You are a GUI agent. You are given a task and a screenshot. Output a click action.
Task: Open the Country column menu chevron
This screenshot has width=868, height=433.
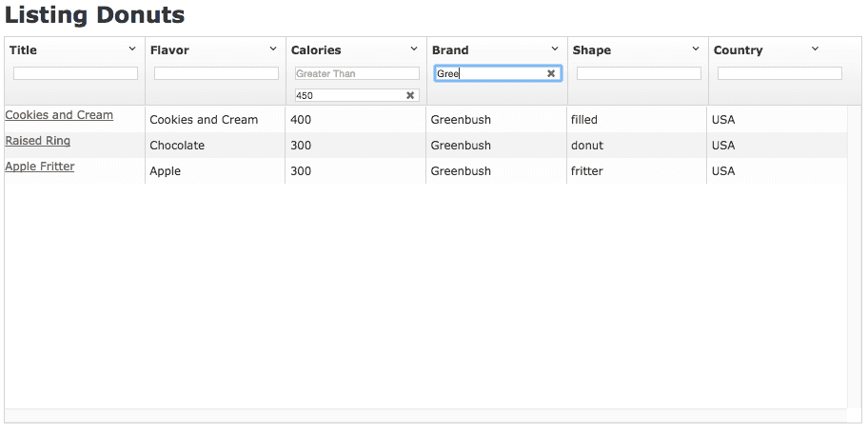[815, 49]
